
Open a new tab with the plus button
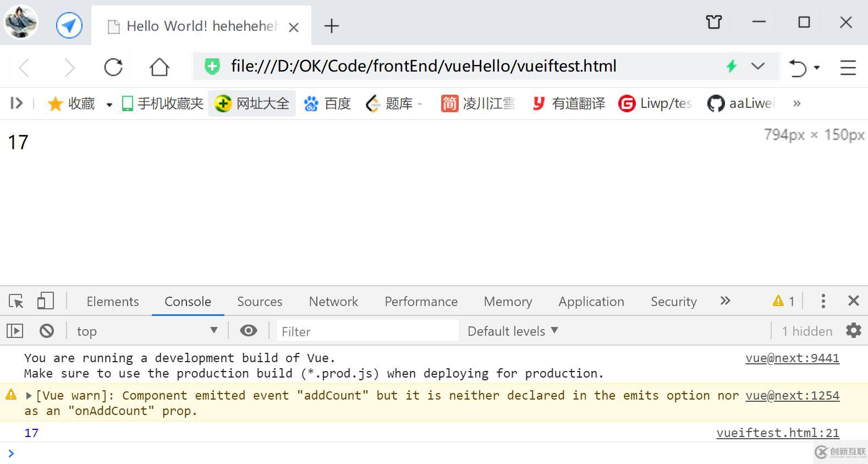[x=332, y=26]
